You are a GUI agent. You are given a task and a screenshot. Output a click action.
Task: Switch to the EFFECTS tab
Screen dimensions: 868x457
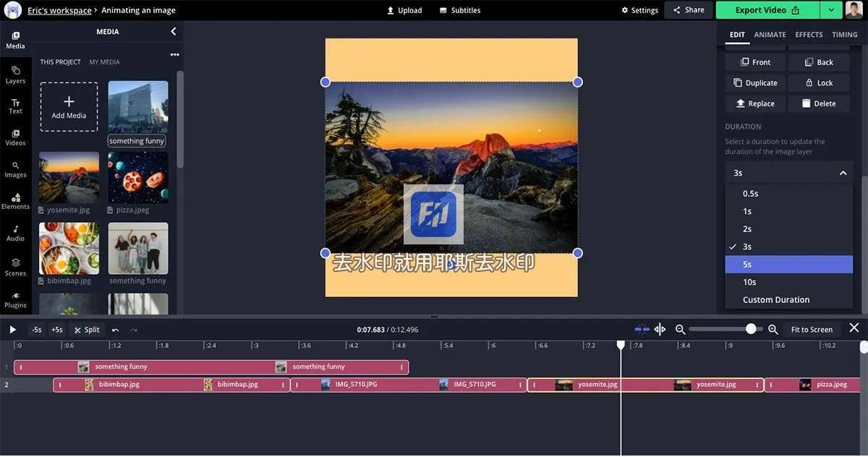809,35
